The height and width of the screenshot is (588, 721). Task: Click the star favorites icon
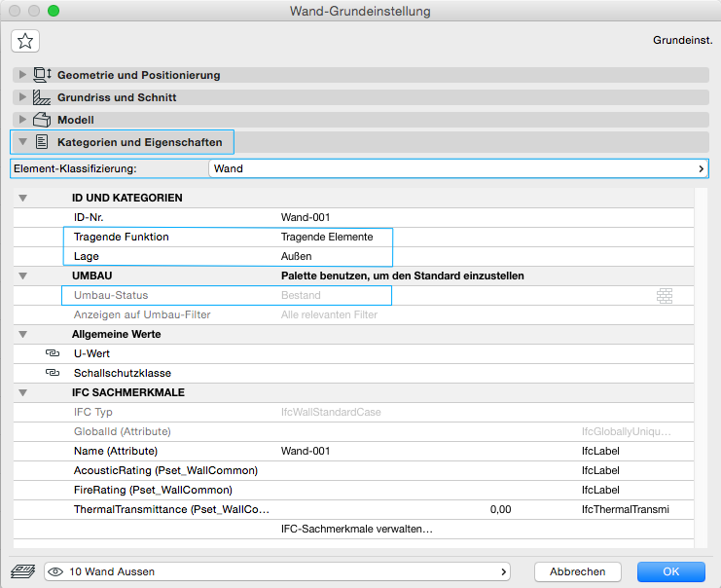(25, 41)
